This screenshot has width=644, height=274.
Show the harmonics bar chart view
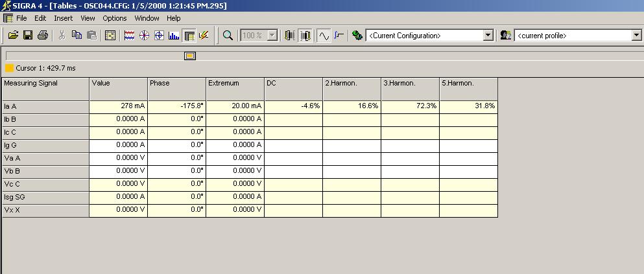tap(174, 35)
